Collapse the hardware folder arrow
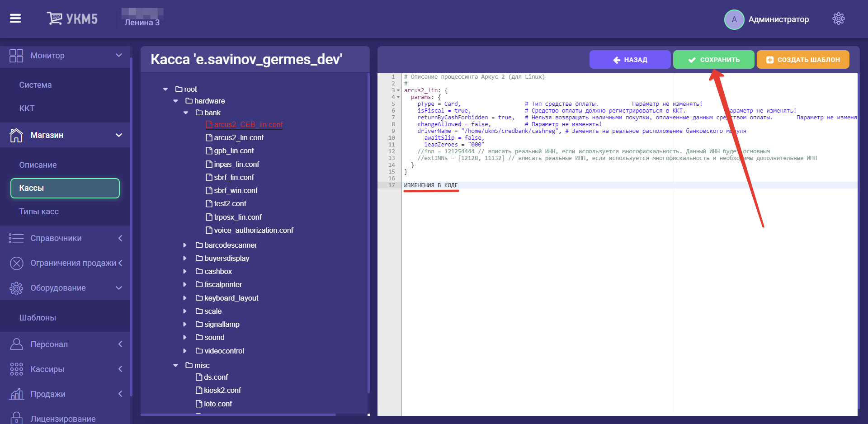 tap(175, 101)
